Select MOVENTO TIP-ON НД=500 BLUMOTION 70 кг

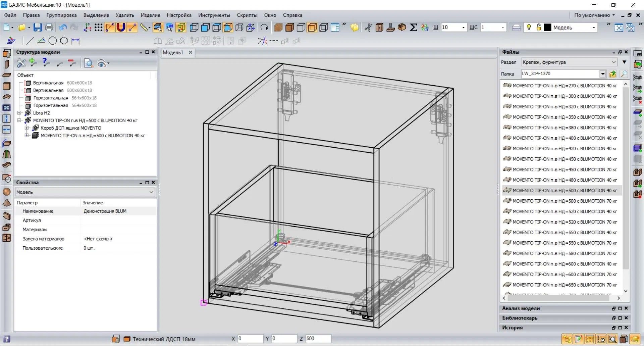coord(560,201)
